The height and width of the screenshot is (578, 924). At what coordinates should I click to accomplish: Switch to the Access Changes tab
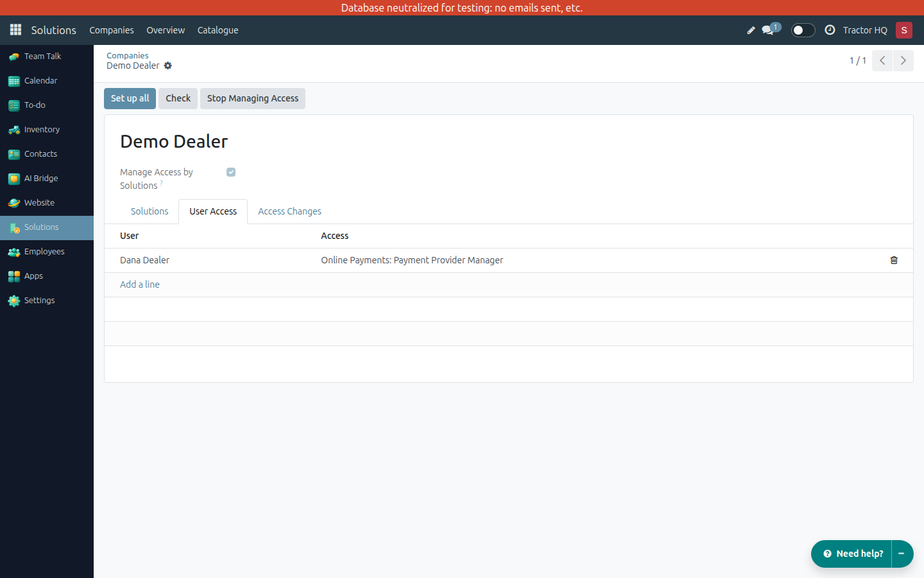click(289, 211)
